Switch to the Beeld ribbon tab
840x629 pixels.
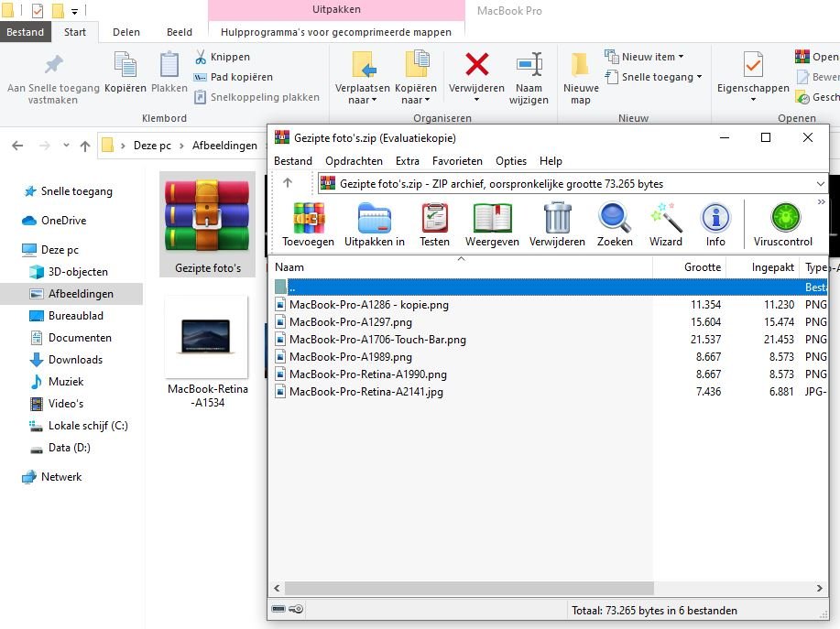180,32
